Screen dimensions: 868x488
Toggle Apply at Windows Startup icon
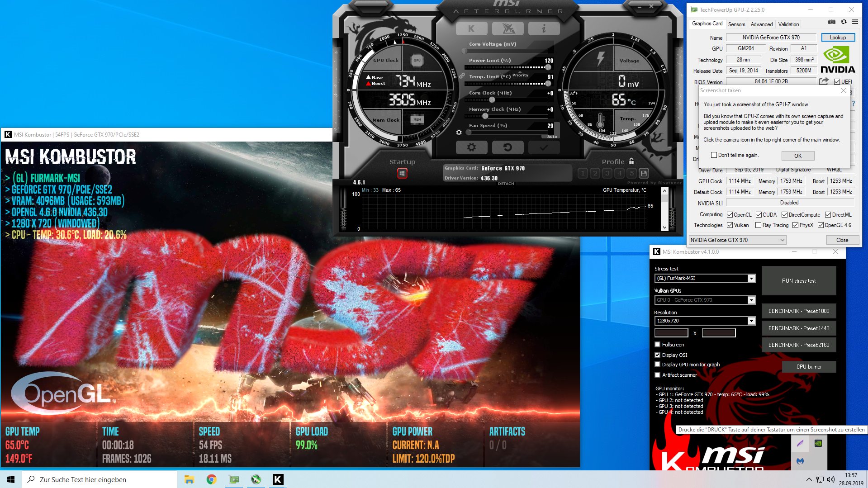[x=402, y=173]
